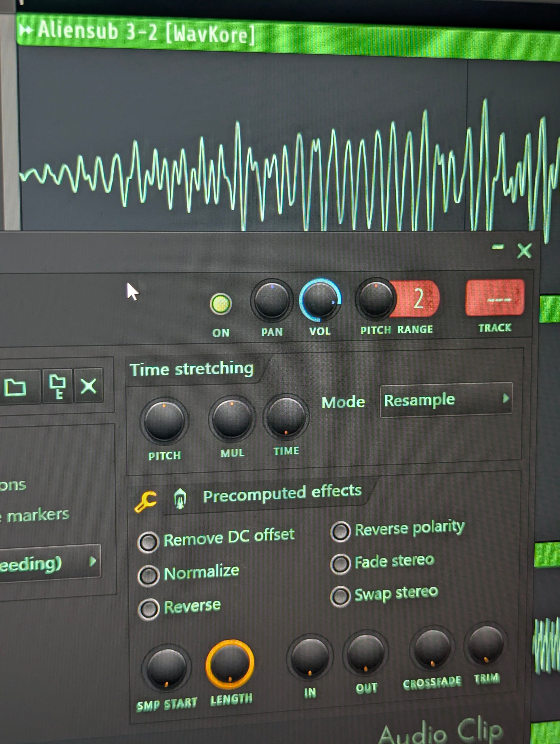The width and height of the screenshot is (560, 744).
Task: Minimize the channel settings window
Action: [x=498, y=248]
